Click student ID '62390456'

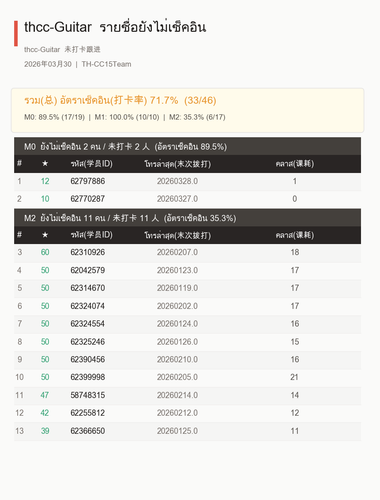point(88,359)
